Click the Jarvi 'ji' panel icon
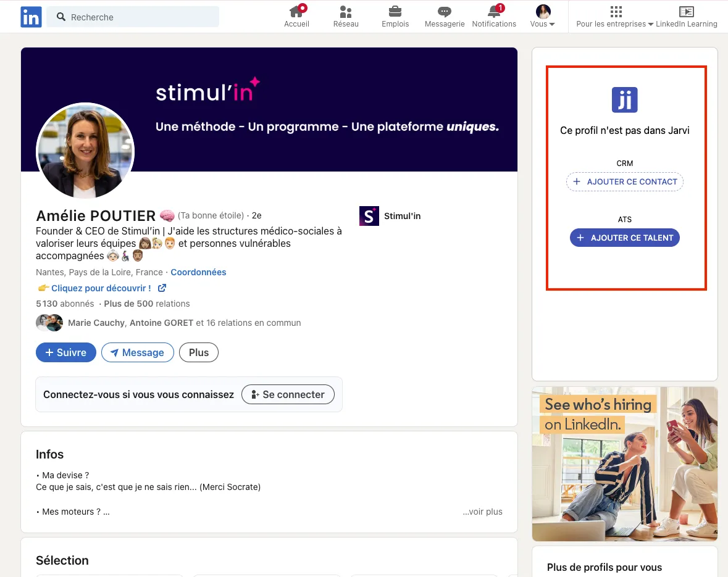This screenshot has height=577, width=728. click(624, 99)
